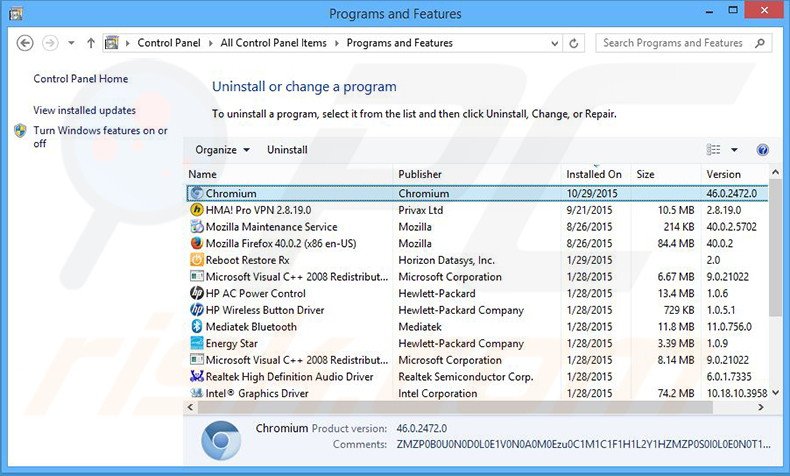
Task: Open Turn Windows features on or off
Action: 100,137
